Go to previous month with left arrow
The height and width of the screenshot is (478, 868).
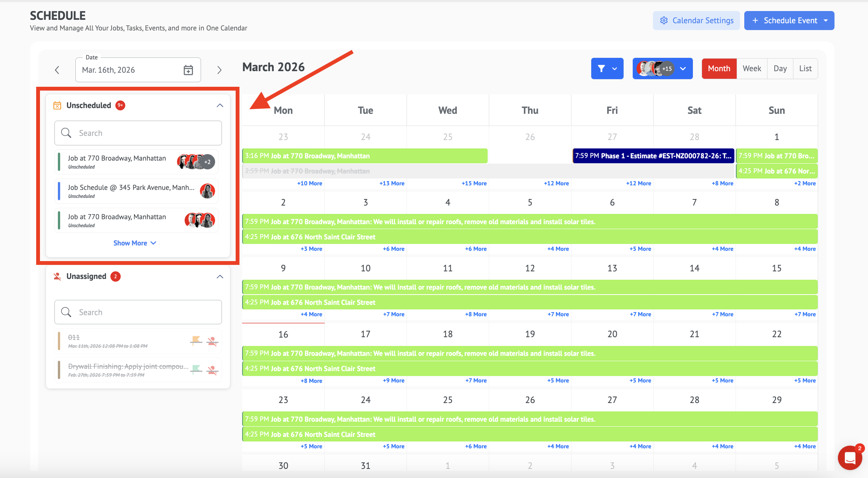(x=57, y=70)
